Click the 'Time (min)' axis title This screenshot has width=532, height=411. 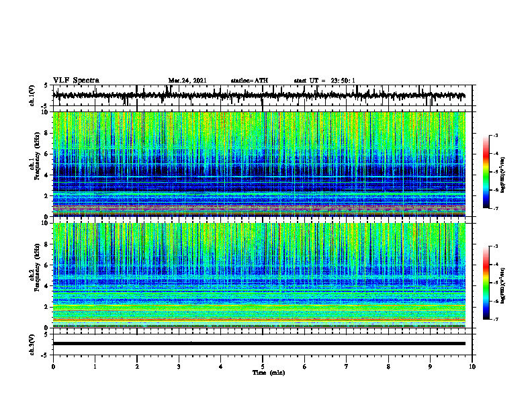[x=269, y=373]
